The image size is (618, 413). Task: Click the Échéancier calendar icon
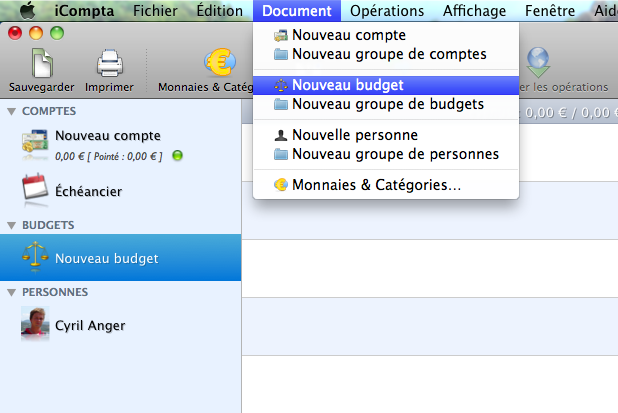click(35, 188)
